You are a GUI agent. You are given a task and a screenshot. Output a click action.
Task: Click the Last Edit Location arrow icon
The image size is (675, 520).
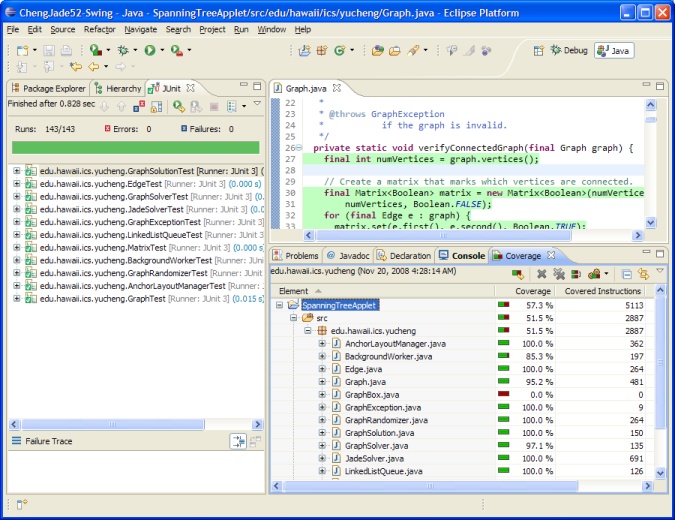pyautogui.click(x=76, y=66)
